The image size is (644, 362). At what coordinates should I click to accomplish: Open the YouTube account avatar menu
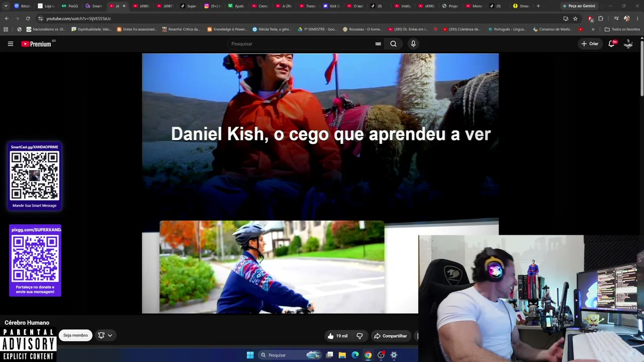(x=628, y=44)
